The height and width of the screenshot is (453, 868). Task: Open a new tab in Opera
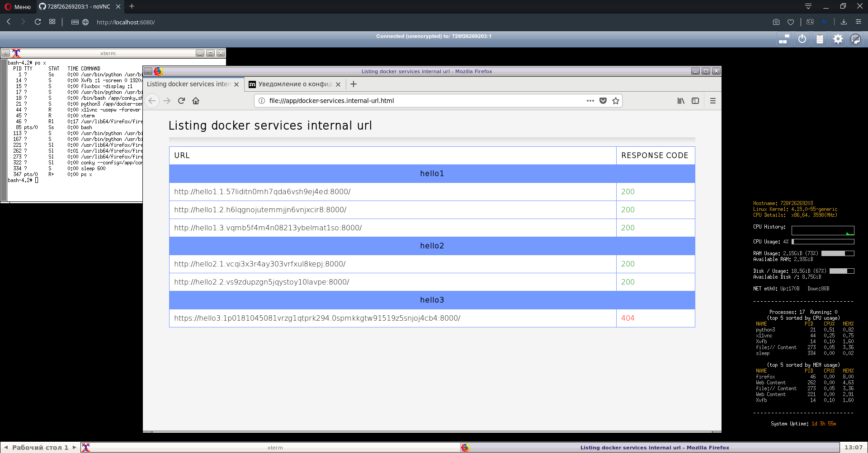click(132, 6)
